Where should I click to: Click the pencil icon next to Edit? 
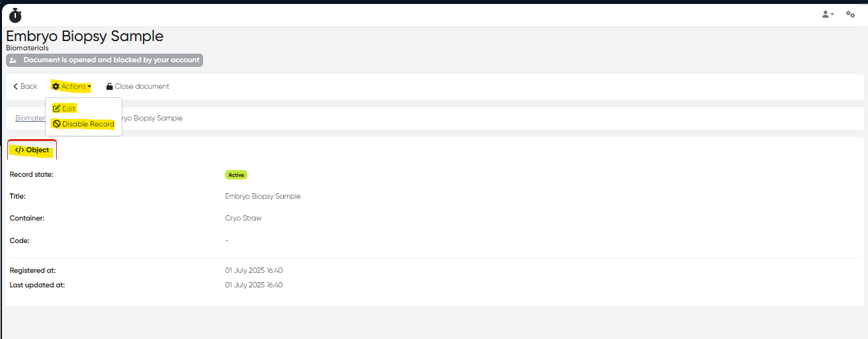pyautogui.click(x=56, y=109)
